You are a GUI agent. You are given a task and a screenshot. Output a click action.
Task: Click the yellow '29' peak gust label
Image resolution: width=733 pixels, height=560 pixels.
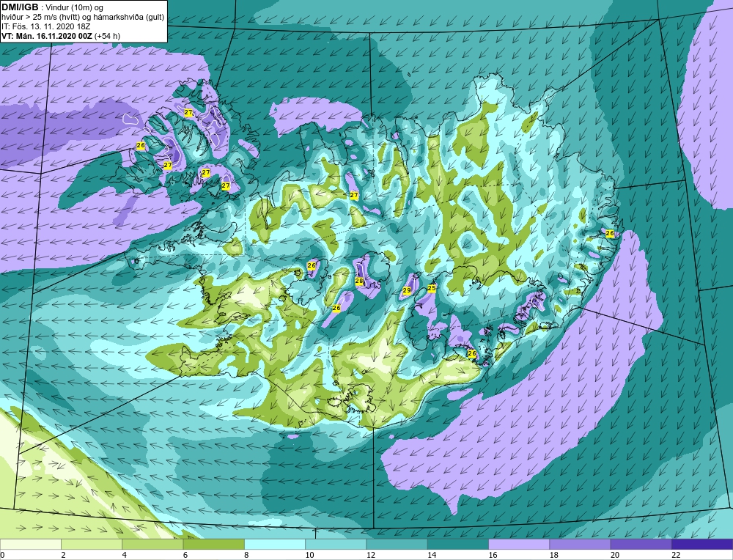pyautogui.click(x=407, y=290)
